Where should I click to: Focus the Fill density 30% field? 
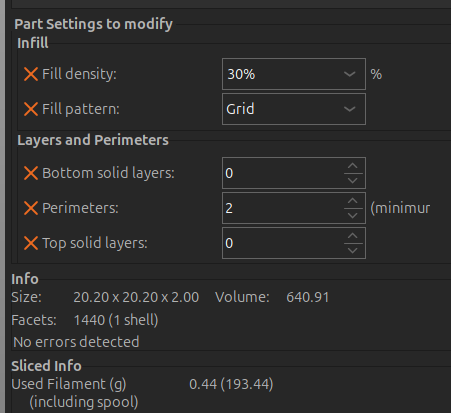[x=283, y=74]
